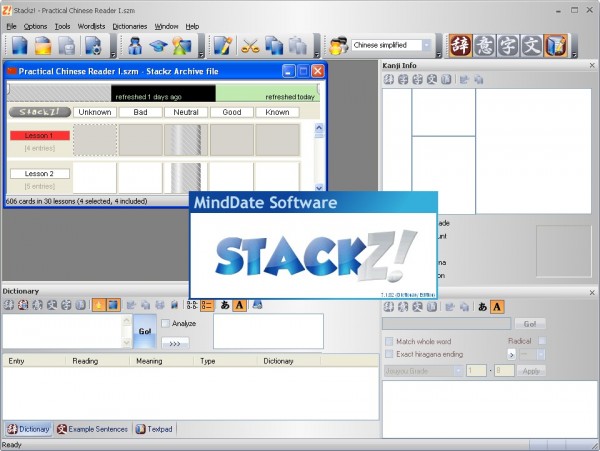Open the File menu
Viewport: 600px width, 451px height.
click(x=11, y=26)
